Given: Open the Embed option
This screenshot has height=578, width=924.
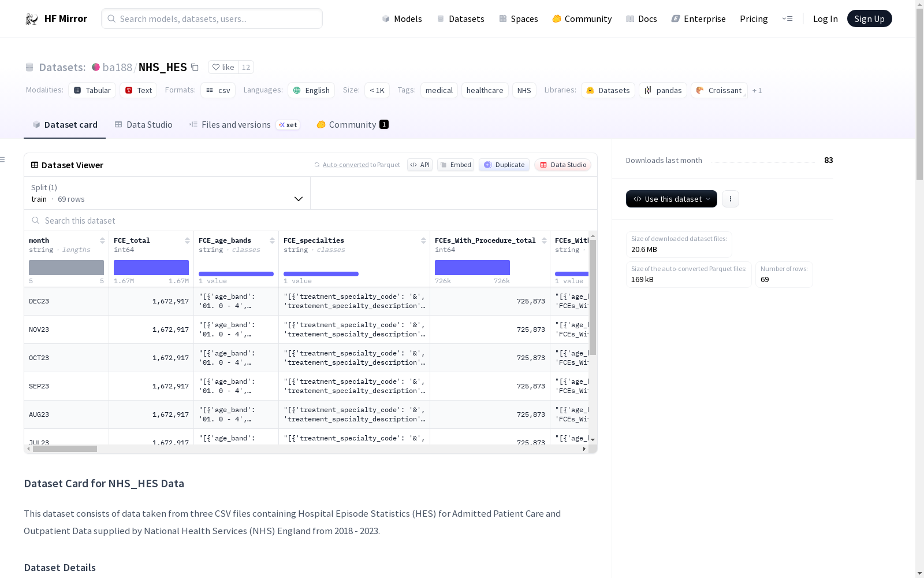Looking at the screenshot, I should [x=456, y=165].
